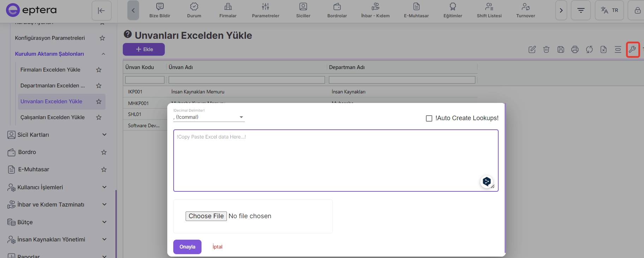Click the edit pencil icon

click(x=532, y=50)
